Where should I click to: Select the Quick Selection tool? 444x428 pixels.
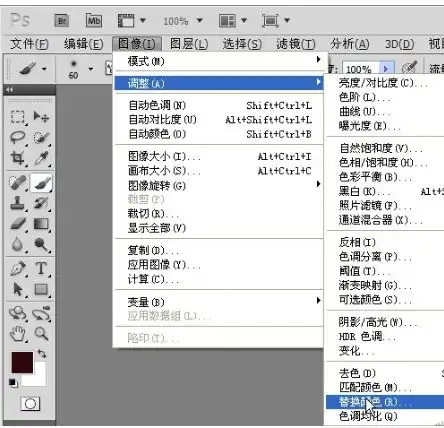[41, 137]
